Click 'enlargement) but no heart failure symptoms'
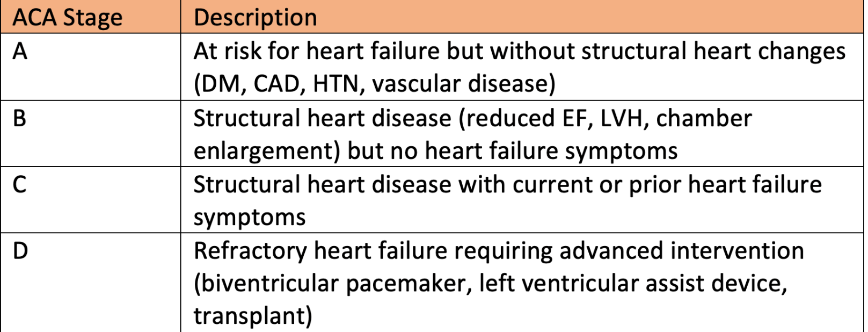Viewport: 868px width, 332px height. (x=435, y=151)
